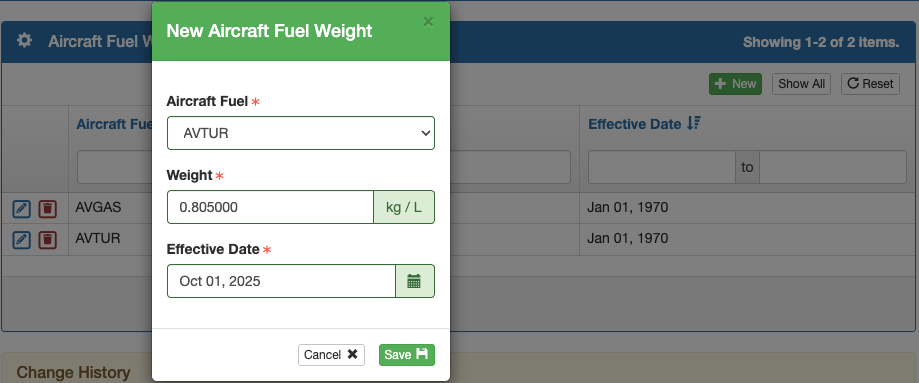This screenshot has height=383, width=919.
Task: Focus the Weight input field
Action: [270, 207]
